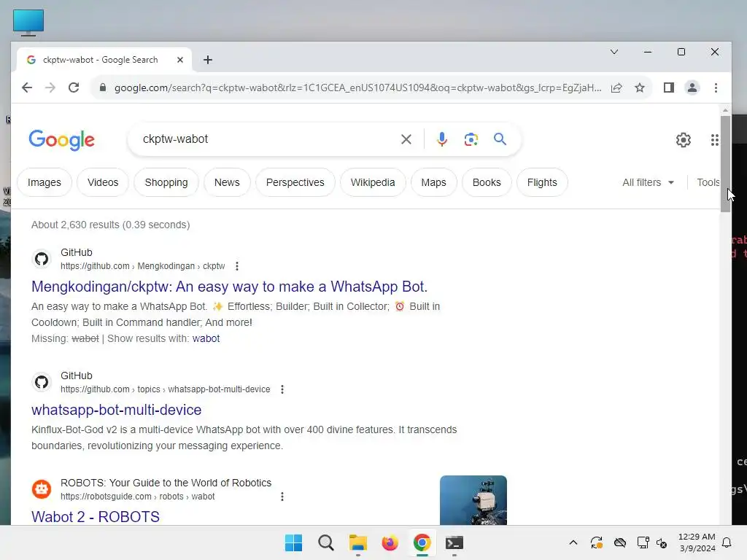This screenshot has width=747, height=560.
Task: Open terminal app on taskbar
Action: point(454,542)
